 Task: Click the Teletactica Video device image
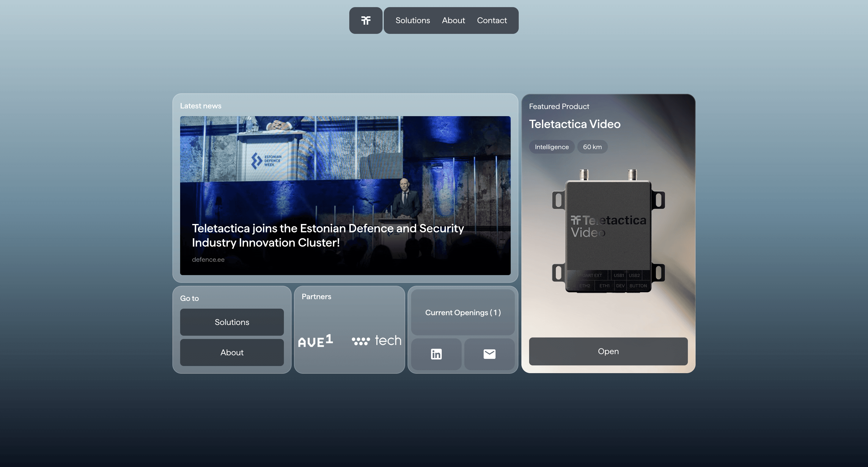[x=608, y=232]
